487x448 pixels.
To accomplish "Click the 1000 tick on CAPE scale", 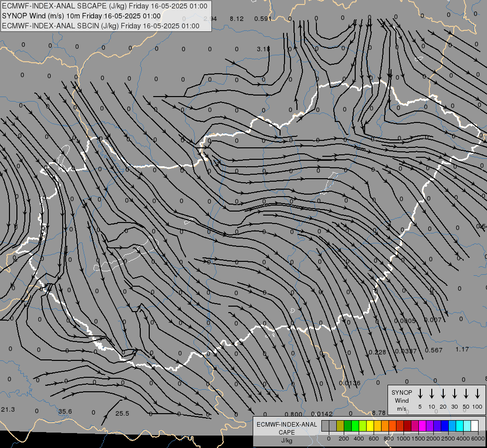I will (x=403, y=439).
